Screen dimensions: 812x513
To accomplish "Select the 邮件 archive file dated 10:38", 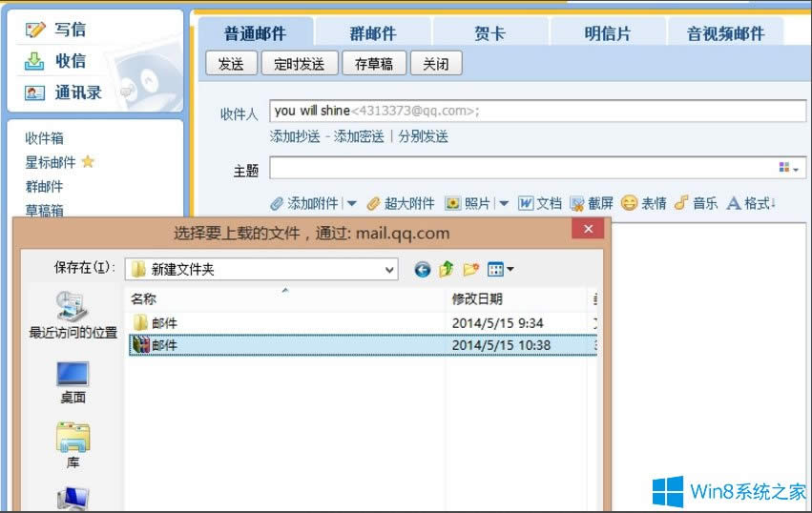I will point(165,345).
